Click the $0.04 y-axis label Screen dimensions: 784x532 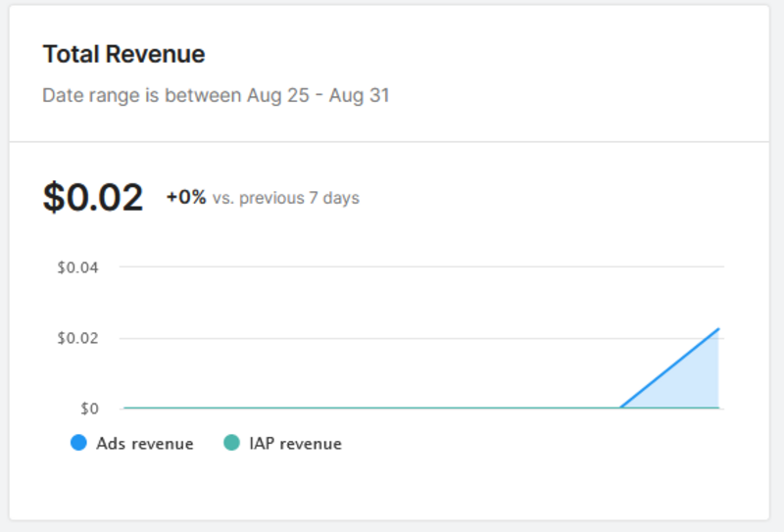(77, 267)
